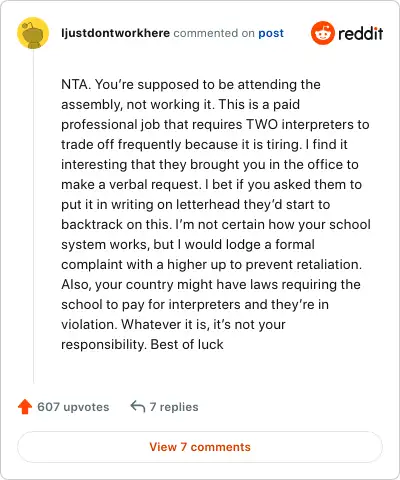400x480 pixels.
Task: Click the orange Reddit Snoo logo icon
Action: point(322,33)
